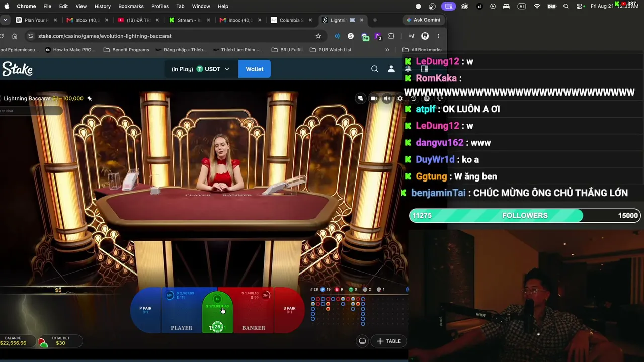Expand the tab search dropdown arrow

coord(5,20)
